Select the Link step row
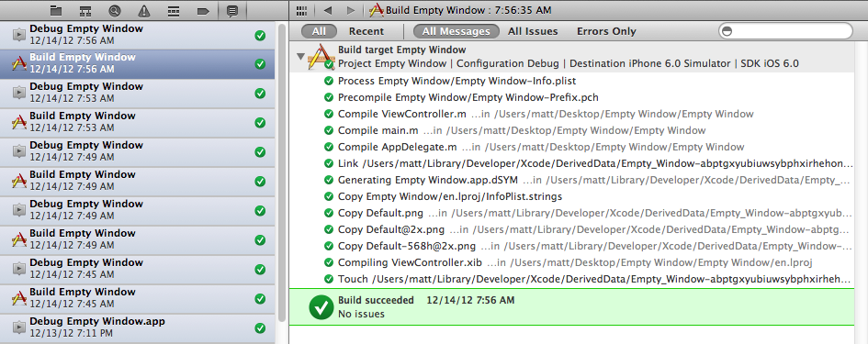Screen dimensions: 868x344 point(572,163)
